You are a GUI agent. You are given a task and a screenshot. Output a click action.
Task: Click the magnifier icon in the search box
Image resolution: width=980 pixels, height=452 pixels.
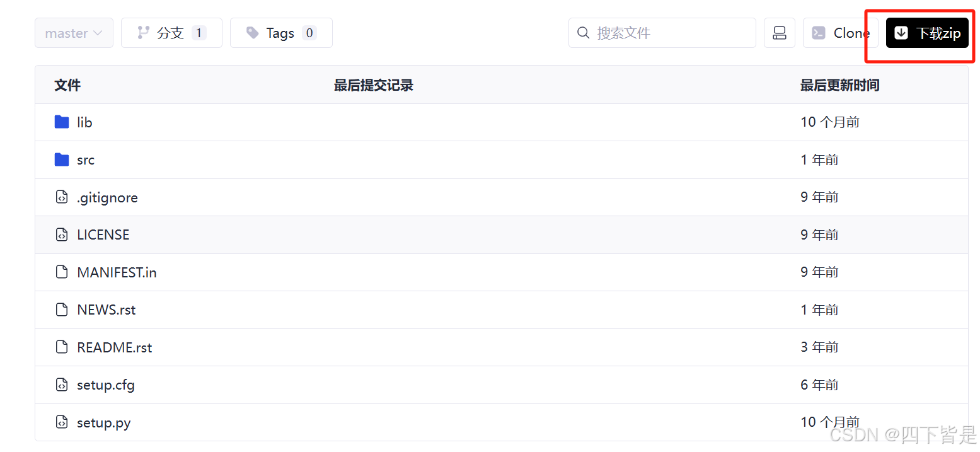[x=584, y=32]
